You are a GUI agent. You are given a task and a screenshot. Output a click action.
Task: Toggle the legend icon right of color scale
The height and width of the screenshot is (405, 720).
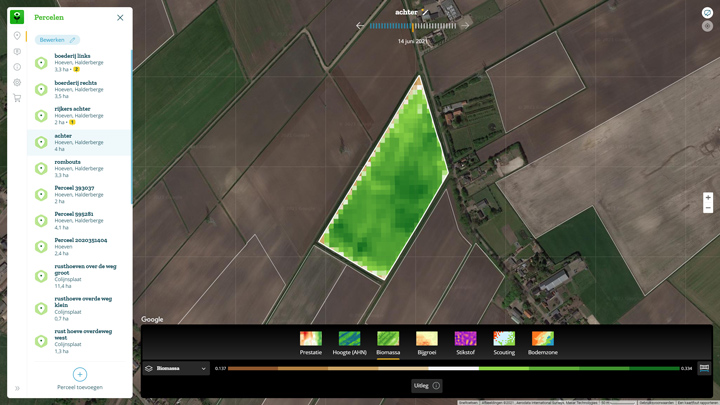coord(704,368)
